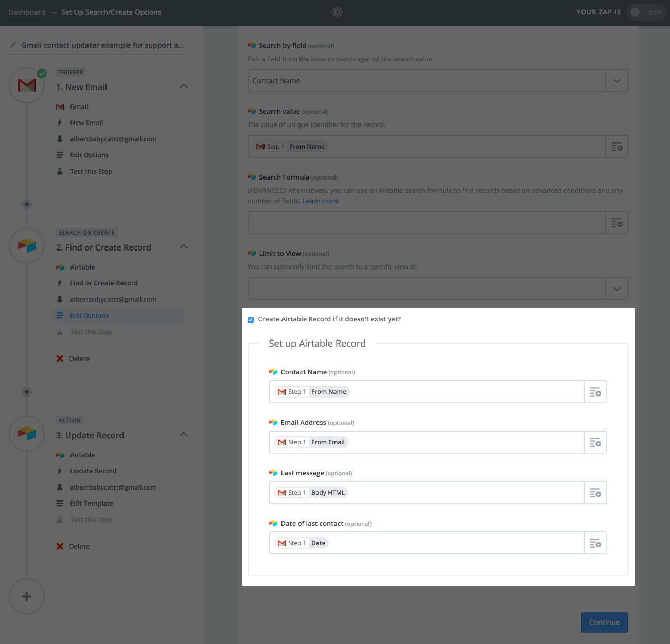Open insert-field menu for Search value

pyautogui.click(x=616, y=147)
